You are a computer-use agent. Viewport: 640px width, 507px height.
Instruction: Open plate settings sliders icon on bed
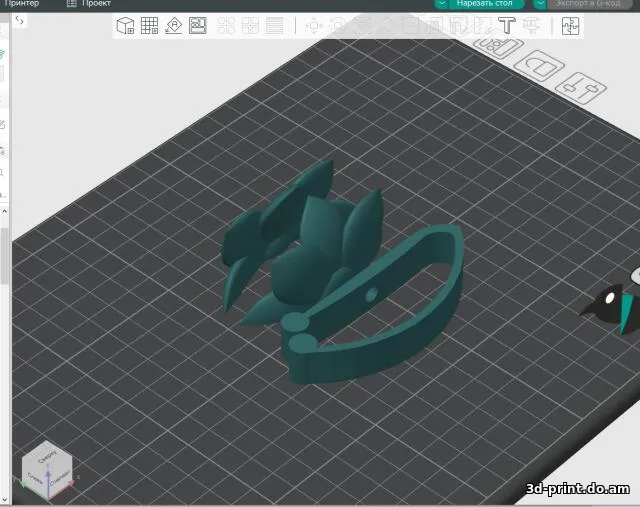[x=581, y=88]
